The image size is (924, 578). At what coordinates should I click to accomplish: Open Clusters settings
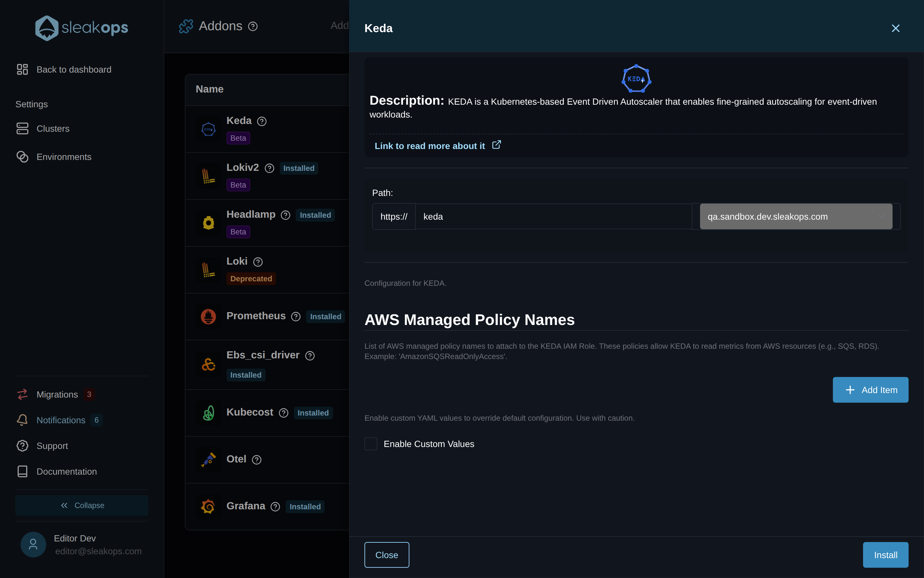[43, 128]
